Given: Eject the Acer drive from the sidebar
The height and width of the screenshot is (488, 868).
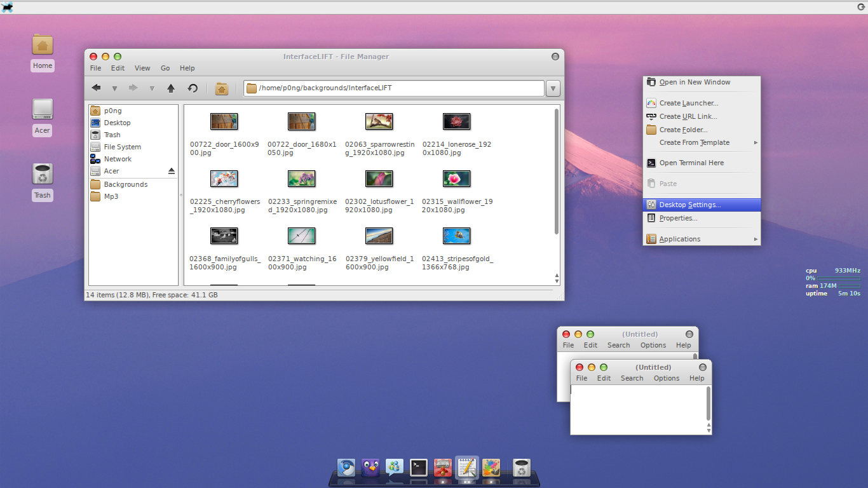Looking at the screenshot, I should coord(170,170).
